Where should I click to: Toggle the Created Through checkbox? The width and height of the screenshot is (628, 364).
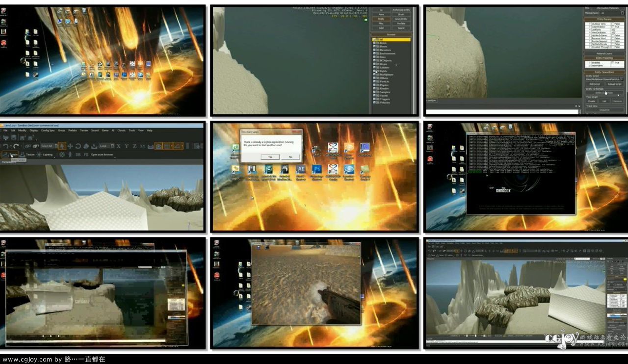613,47
